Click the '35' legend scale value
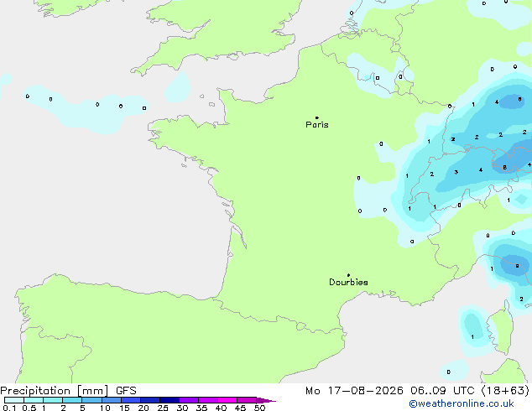The width and height of the screenshot is (532, 411). [x=201, y=408]
